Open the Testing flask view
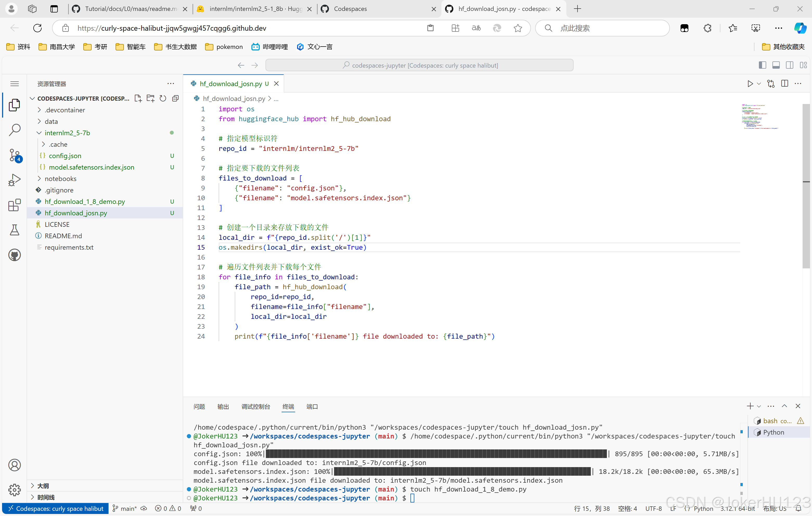The height and width of the screenshot is (516, 812). click(x=15, y=230)
